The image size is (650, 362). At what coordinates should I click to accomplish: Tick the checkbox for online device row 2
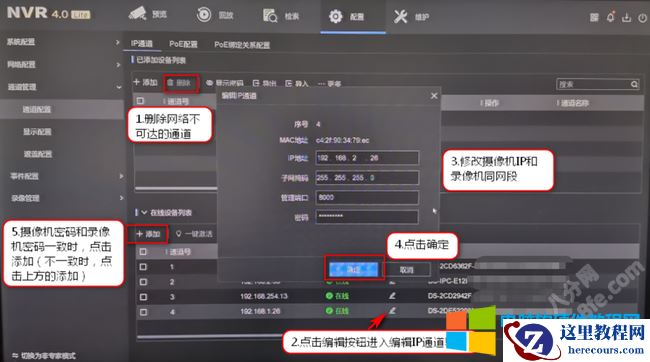tap(143, 282)
